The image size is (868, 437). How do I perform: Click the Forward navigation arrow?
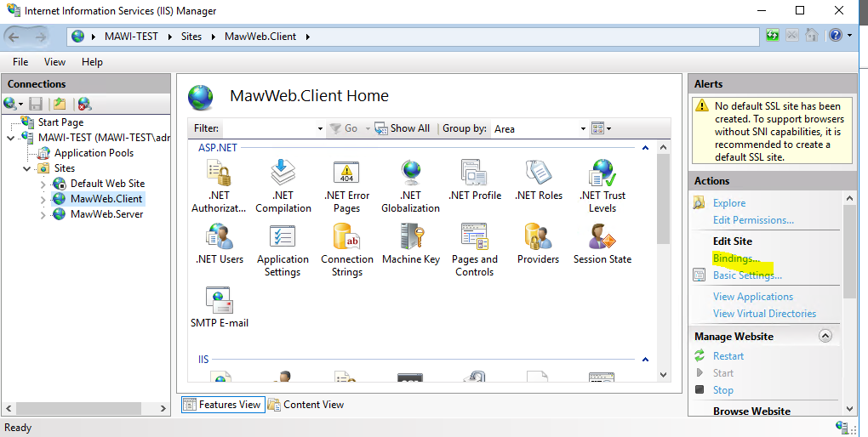(x=40, y=37)
